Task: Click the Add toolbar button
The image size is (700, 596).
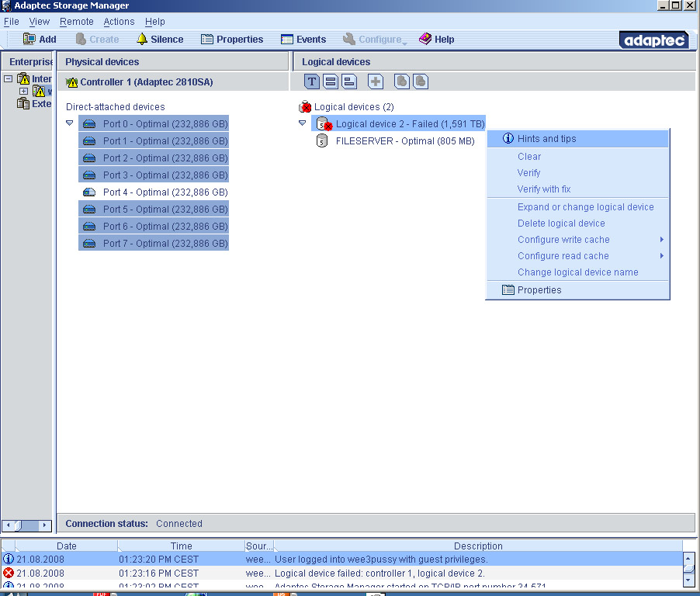Action: 40,40
